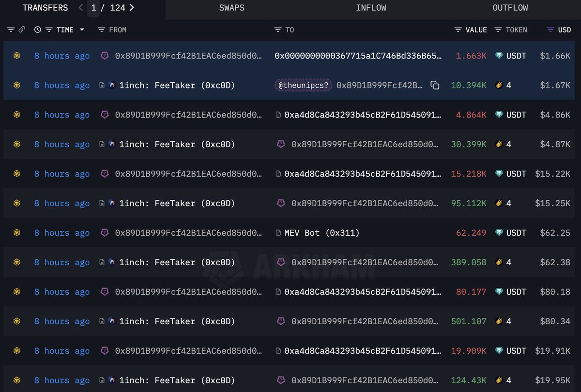Click the contract icon in the $4.86K row's TO cell

[x=278, y=115]
